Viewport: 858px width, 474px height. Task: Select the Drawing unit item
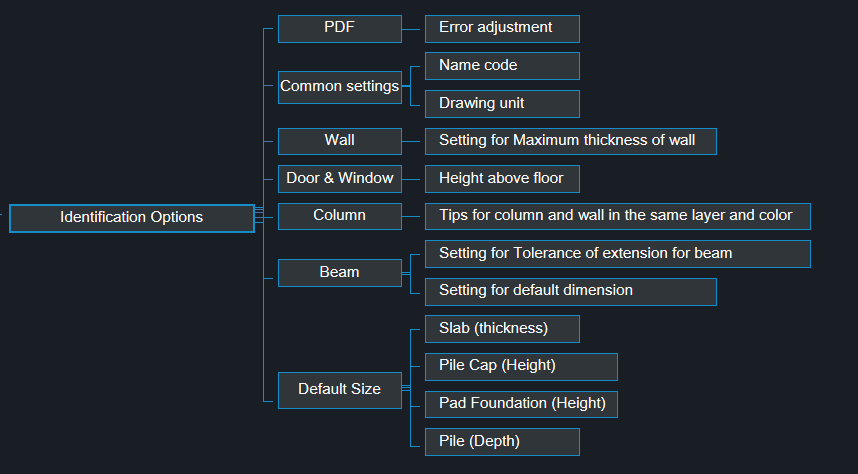pos(501,104)
